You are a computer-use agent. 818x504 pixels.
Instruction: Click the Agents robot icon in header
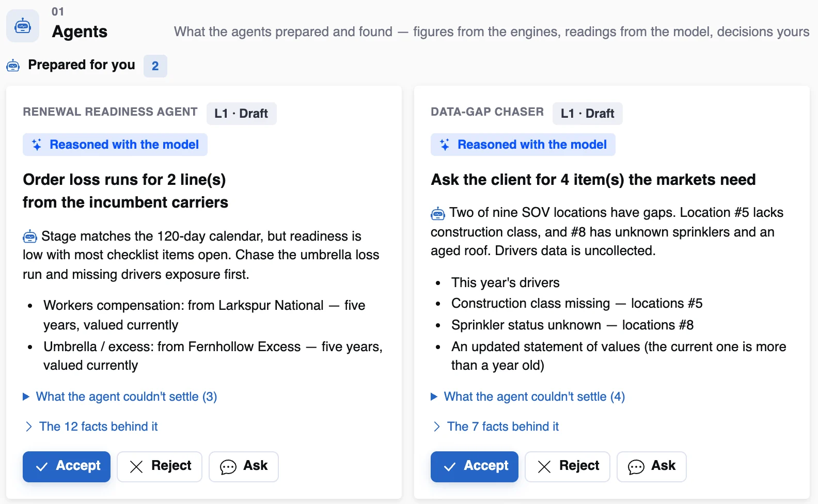23,26
